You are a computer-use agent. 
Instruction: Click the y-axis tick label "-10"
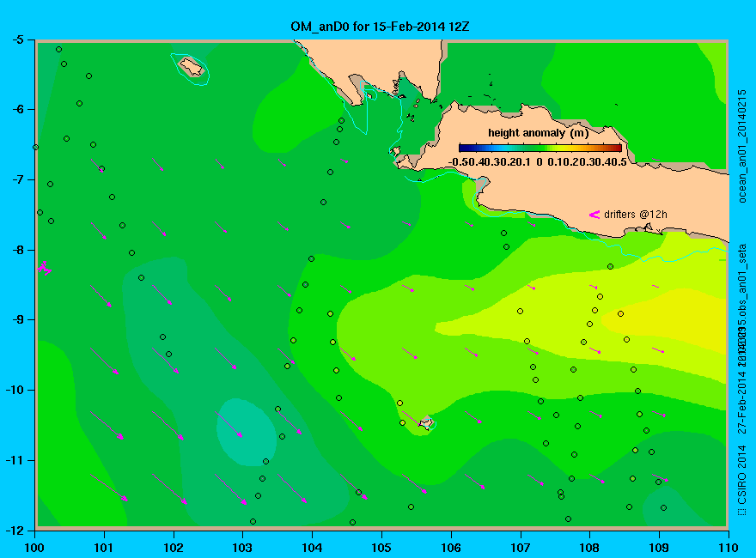15,390
